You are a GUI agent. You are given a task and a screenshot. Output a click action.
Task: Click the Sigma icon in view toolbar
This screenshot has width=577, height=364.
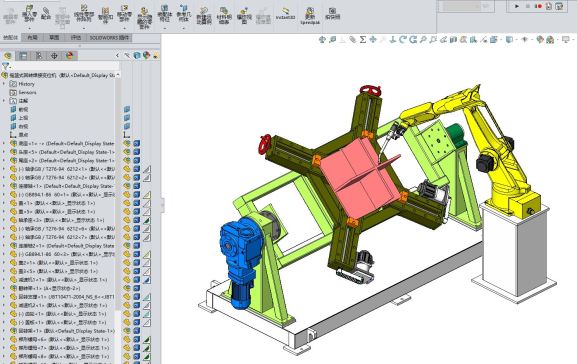tap(362, 39)
